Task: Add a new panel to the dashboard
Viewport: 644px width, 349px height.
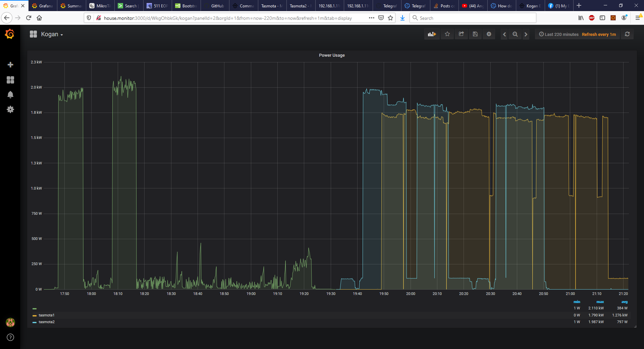Action: coord(432,34)
